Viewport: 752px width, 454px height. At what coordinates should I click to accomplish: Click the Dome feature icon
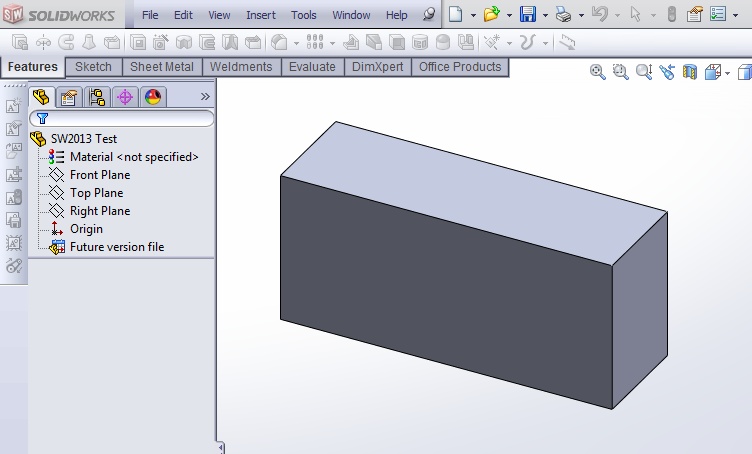443,43
